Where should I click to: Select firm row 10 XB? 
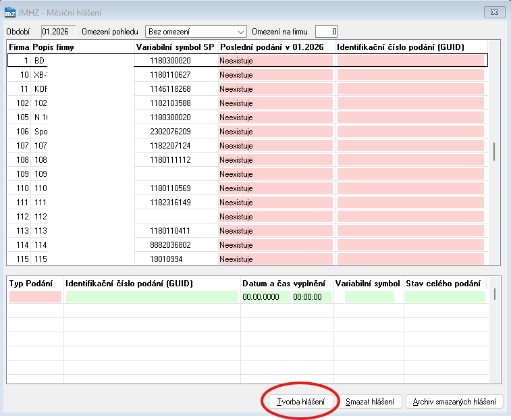click(x=248, y=75)
